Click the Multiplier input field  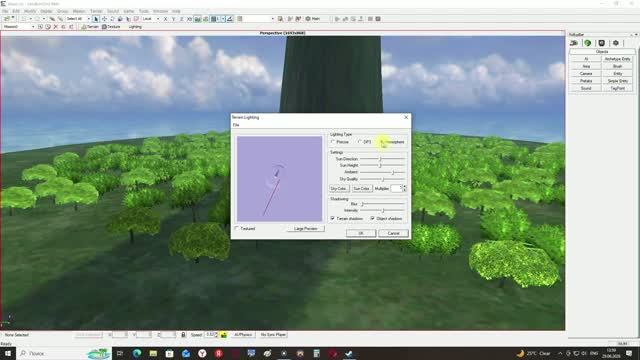[396, 188]
